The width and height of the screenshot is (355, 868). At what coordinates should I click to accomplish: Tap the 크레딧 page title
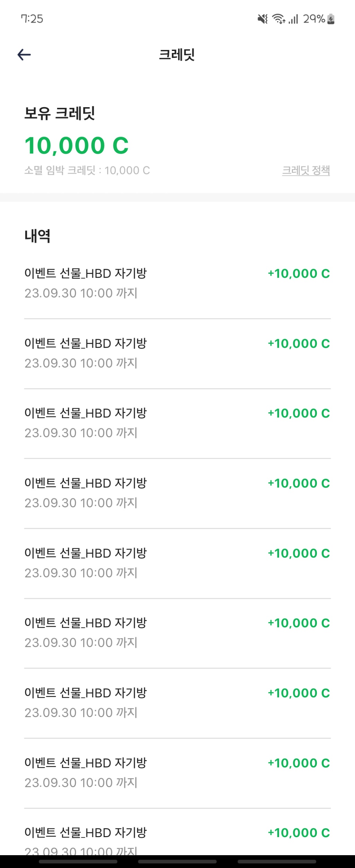click(x=177, y=55)
